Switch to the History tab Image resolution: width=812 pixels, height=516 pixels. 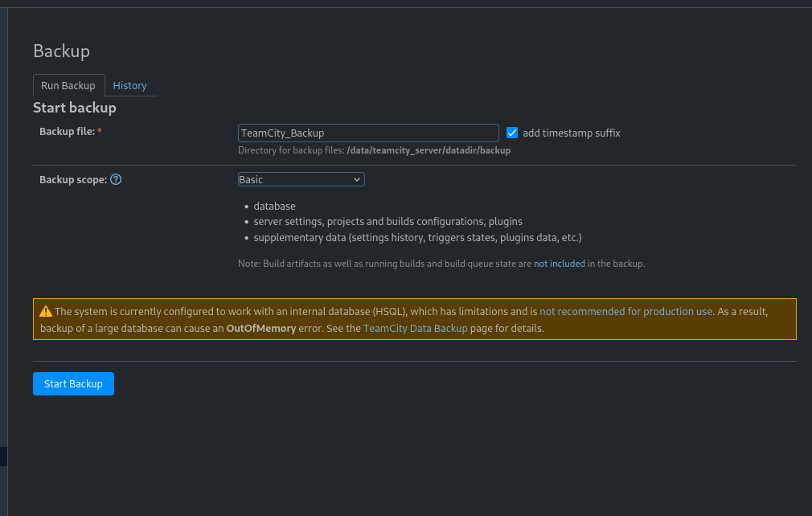click(x=129, y=85)
